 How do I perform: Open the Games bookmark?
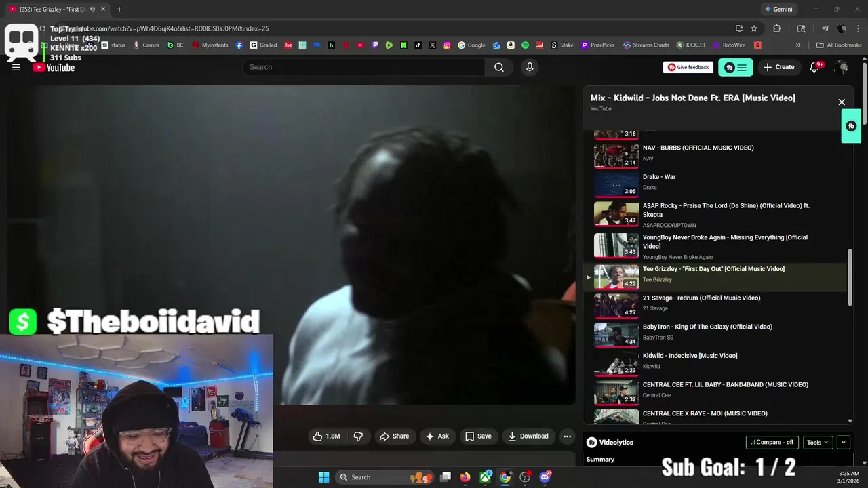146,45
